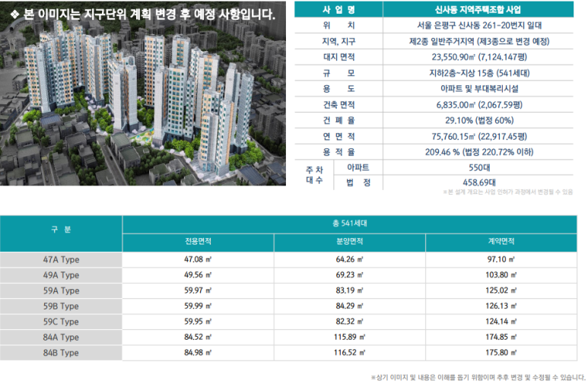Viewport: 588px width, 384px height.
Task: Select the 84B Type row label
Action: point(61,353)
